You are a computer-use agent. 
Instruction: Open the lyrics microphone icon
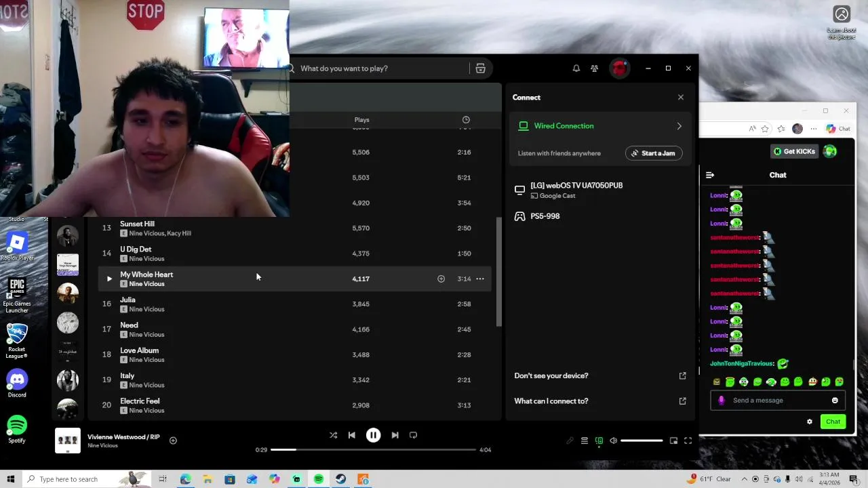570,441
